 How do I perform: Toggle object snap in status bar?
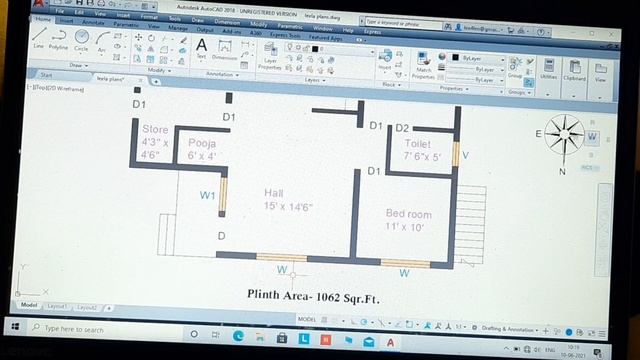(409, 324)
